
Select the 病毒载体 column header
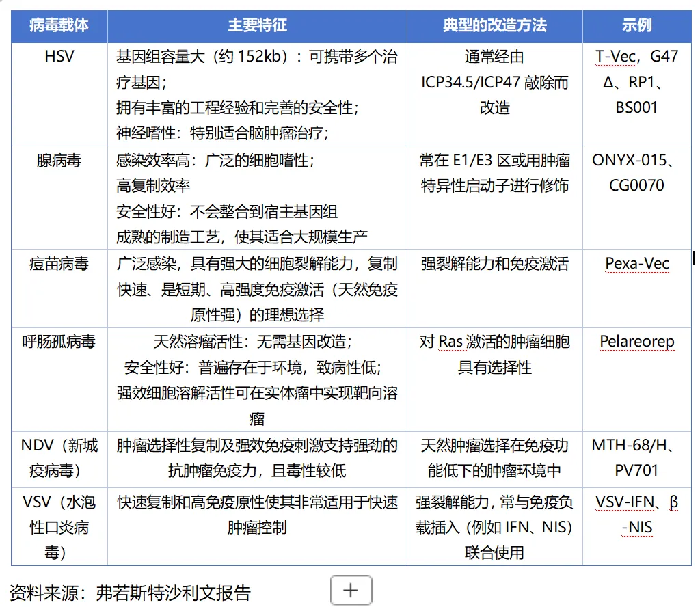click(59, 25)
